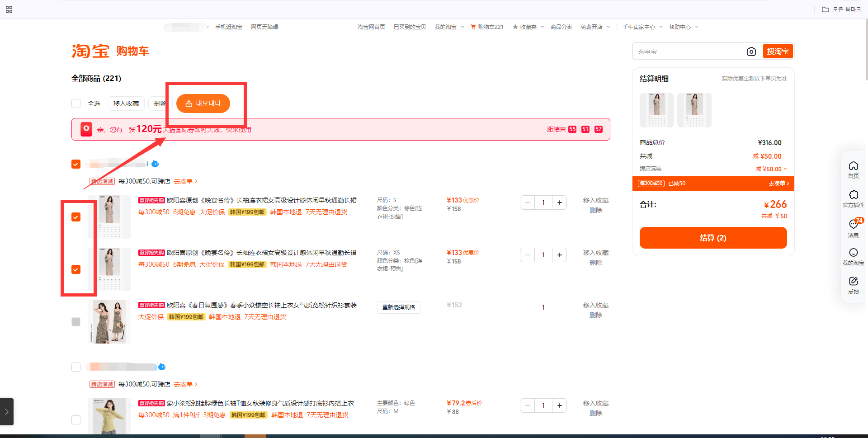Image resolution: width=868 pixels, height=438 pixels.
Task: Click the orange 내보내다 export button
Action: tap(203, 104)
